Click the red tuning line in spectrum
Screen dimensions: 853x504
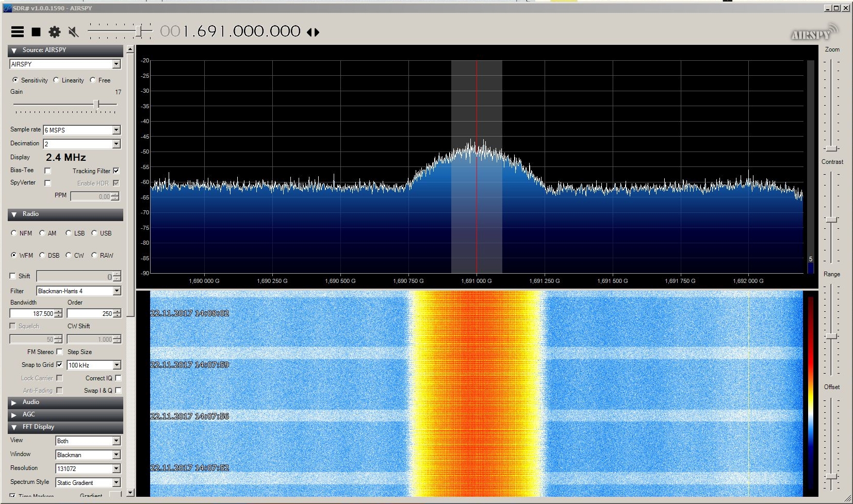click(477, 166)
